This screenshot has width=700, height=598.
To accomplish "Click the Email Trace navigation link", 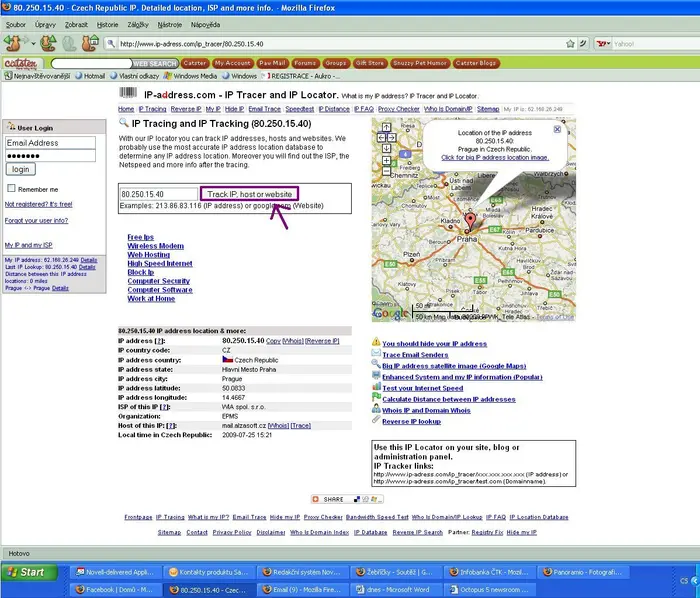I will tap(265, 109).
